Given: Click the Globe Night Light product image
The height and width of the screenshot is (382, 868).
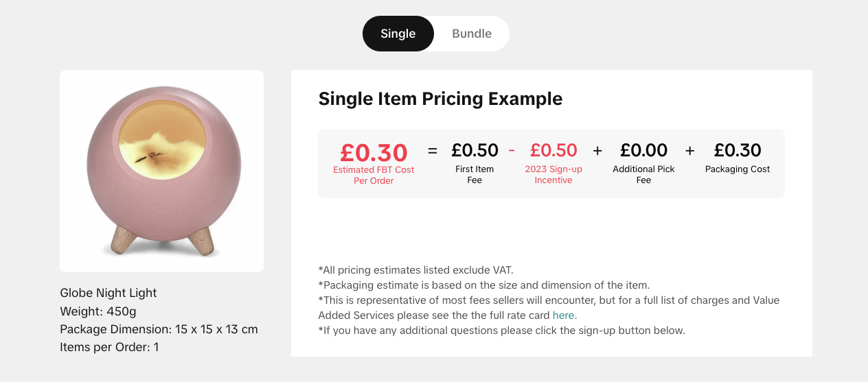Looking at the screenshot, I should tap(161, 171).
